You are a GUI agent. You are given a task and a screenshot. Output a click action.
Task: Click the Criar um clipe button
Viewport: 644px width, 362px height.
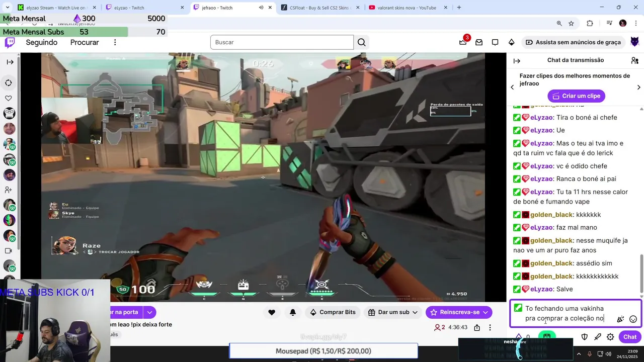(576, 96)
